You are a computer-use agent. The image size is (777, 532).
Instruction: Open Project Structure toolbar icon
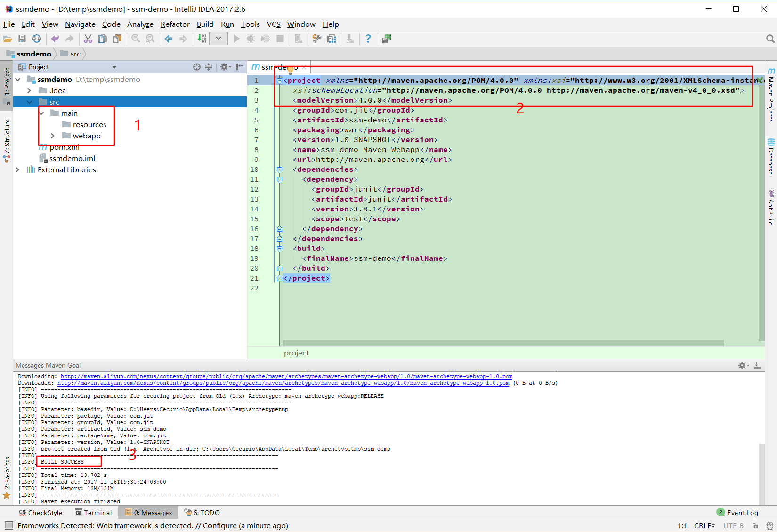tap(332, 39)
